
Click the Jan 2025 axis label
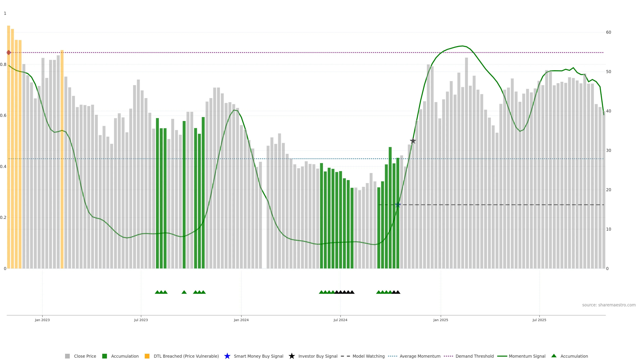click(441, 320)
